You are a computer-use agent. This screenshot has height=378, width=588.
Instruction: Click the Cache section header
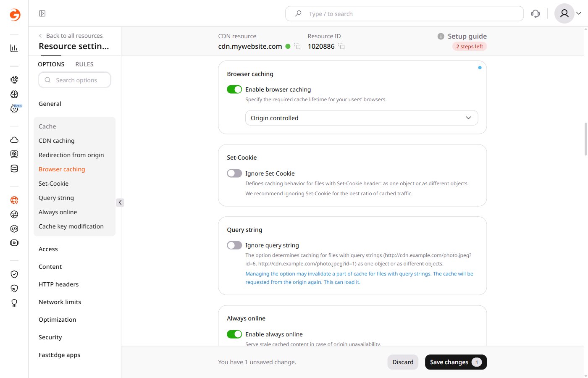[x=47, y=126]
